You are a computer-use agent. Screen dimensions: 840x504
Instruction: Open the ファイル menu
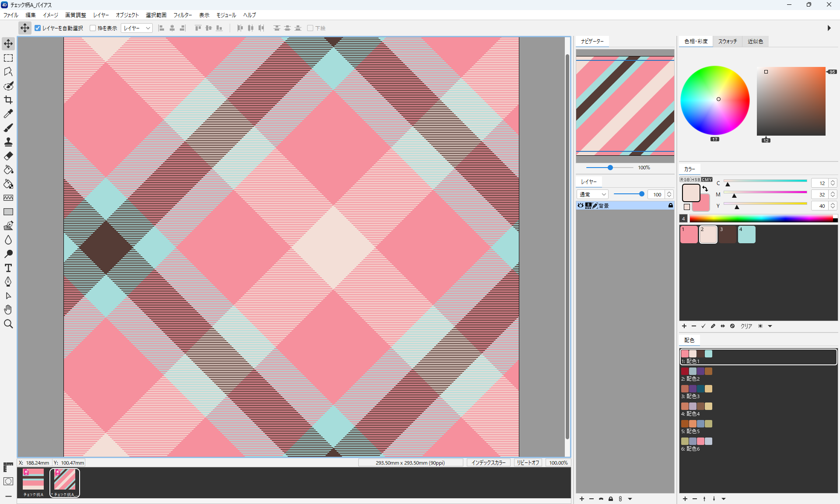pos(11,15)
